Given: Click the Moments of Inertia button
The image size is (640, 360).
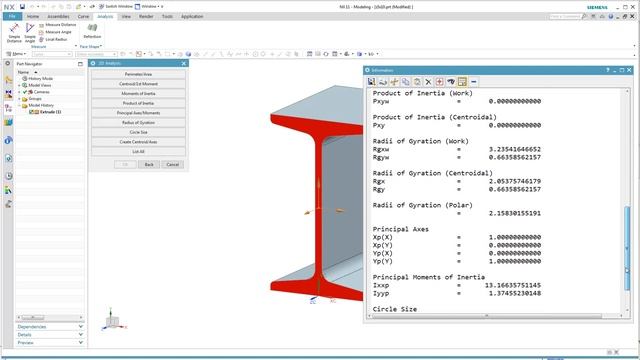Looking at the screenshot, I should tap(138, 93).
